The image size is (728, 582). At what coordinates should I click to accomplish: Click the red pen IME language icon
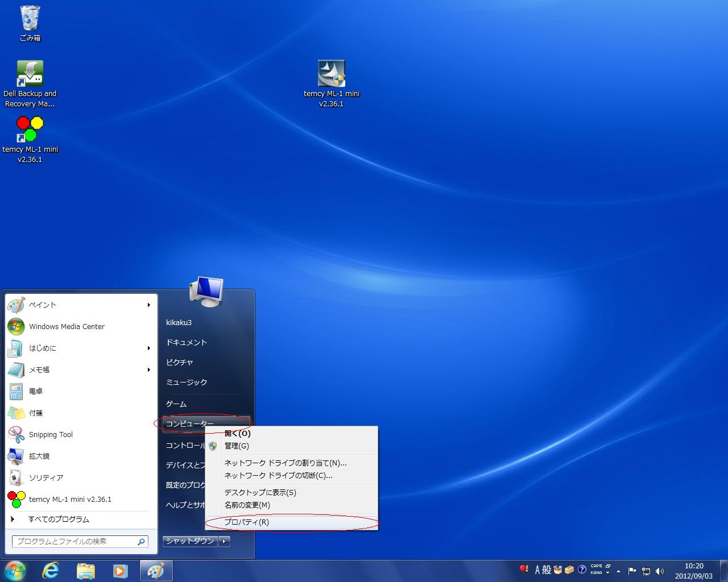[524, 569]
